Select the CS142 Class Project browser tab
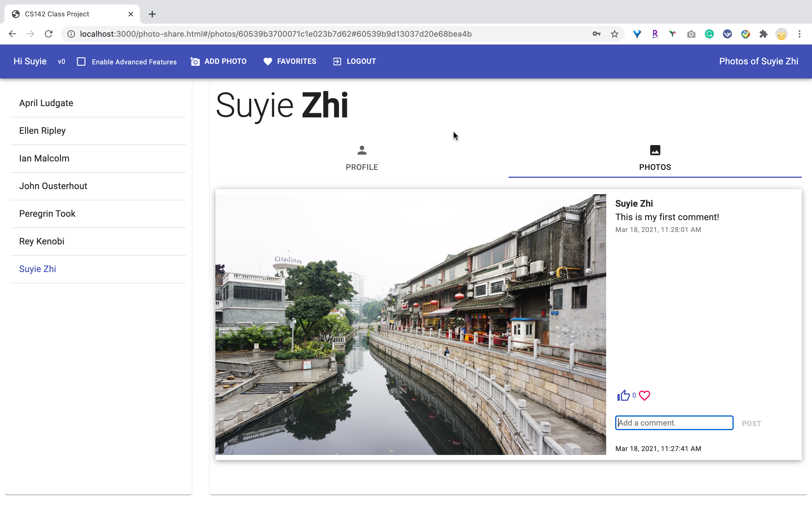Viewport: 812px width, 508px height. [x=72, y=14]
